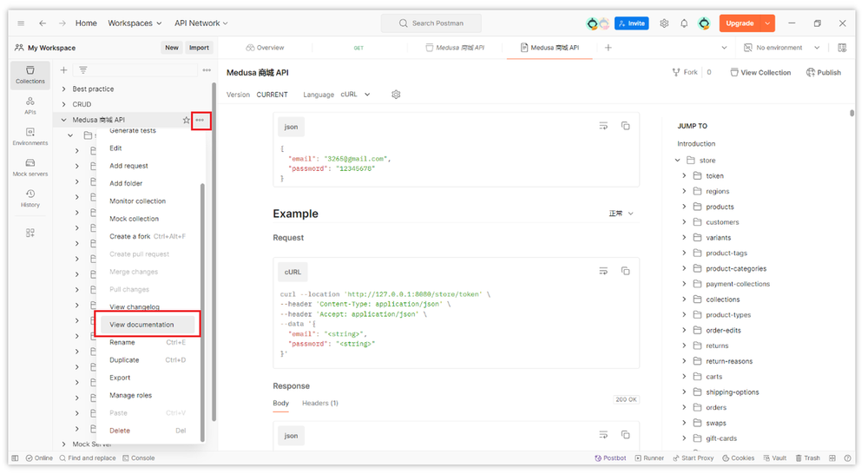The width and height of the screenshot is (868, 474).
Task: Jump to Introduction section
Action: (x=696, y=143)
